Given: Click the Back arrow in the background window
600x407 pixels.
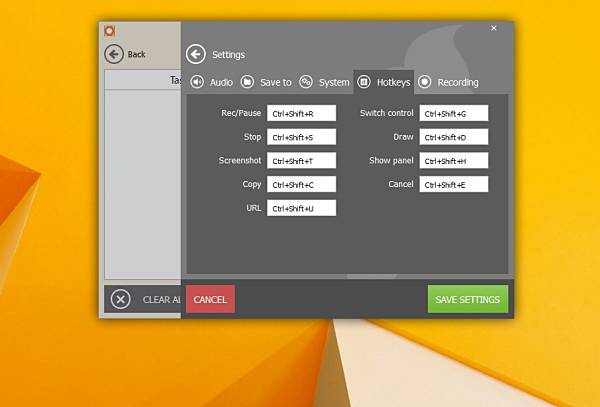Looking at the screenshot, I should pyautogui.click(x=114, y=54).
